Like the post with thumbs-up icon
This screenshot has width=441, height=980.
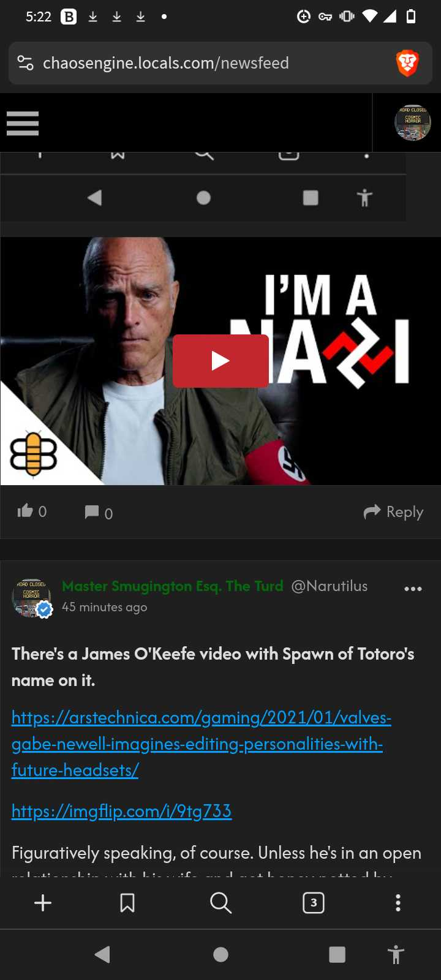25,511
